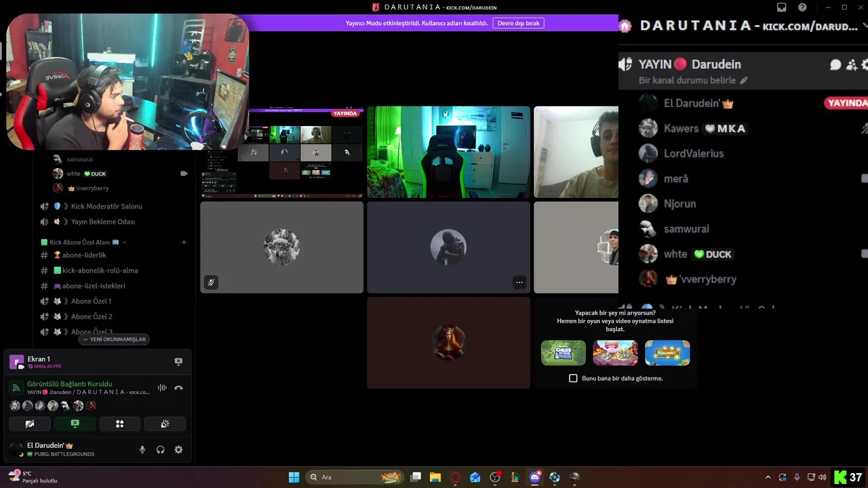Check Bunu bana bir daha gösterme
This screenshot has height=488, width=868.
[x=573, y=378]
